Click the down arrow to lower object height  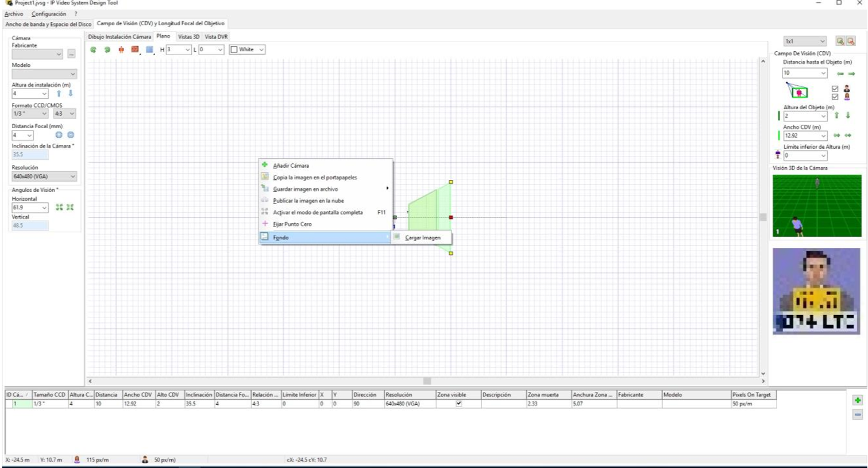(x=848, y=116)
